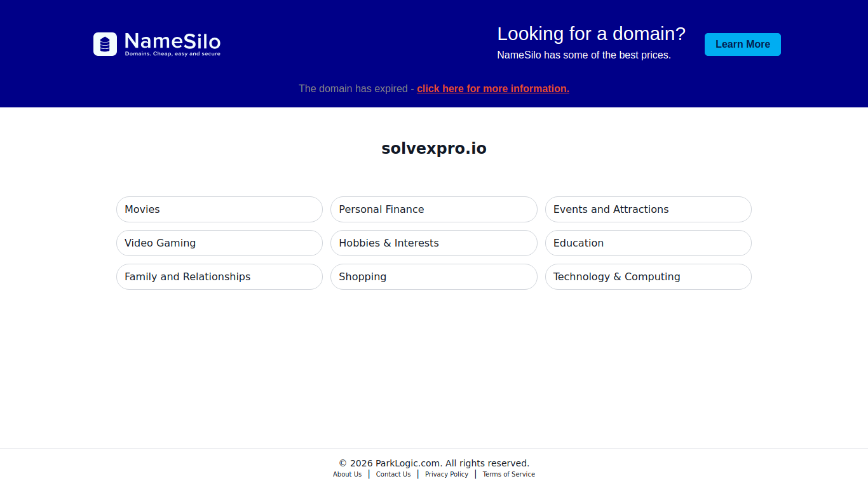Viewport: 868px width, 488px height.
Task: Click the solvexpro.io domain heading
Action: [434, 149]
